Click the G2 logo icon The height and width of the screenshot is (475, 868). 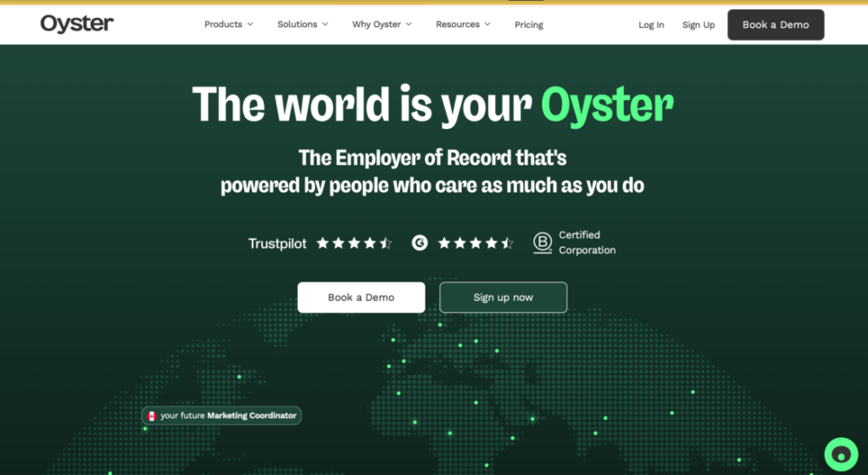[x=420, y=243]
